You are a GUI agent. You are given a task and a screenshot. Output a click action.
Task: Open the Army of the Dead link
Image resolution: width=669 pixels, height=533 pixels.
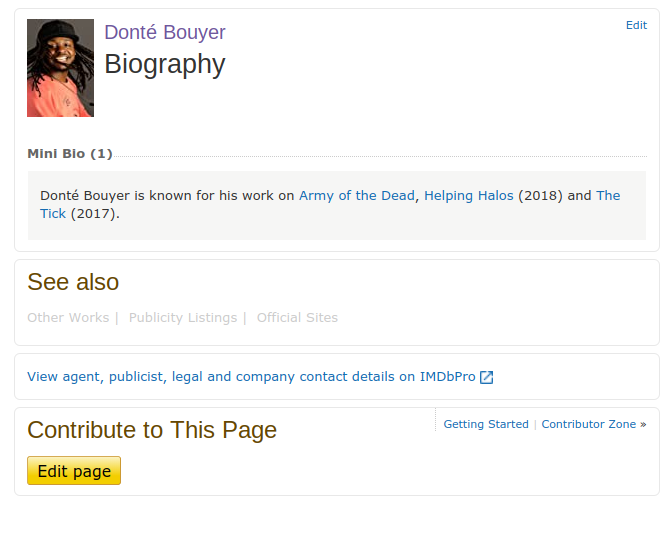click(357, 195)
